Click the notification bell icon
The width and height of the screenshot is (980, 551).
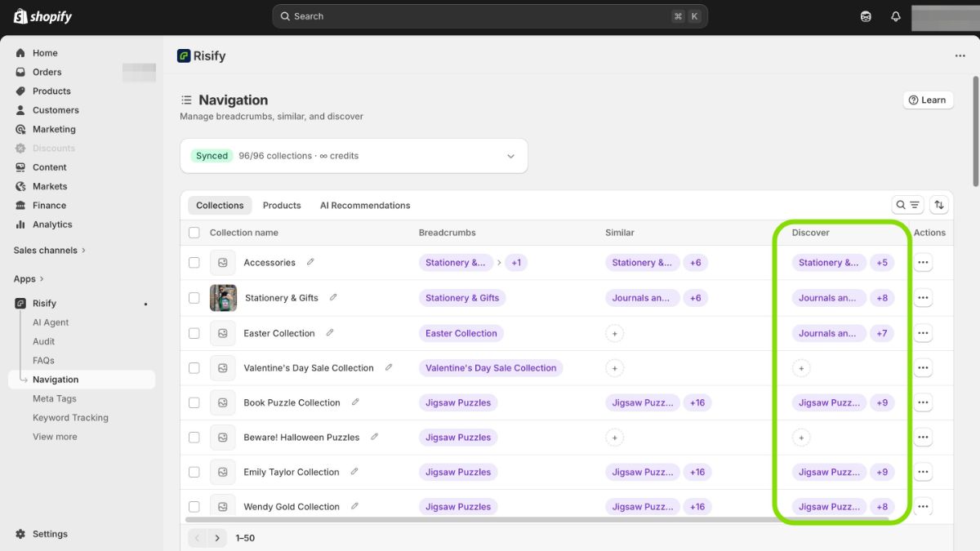(x=896, y=16)
